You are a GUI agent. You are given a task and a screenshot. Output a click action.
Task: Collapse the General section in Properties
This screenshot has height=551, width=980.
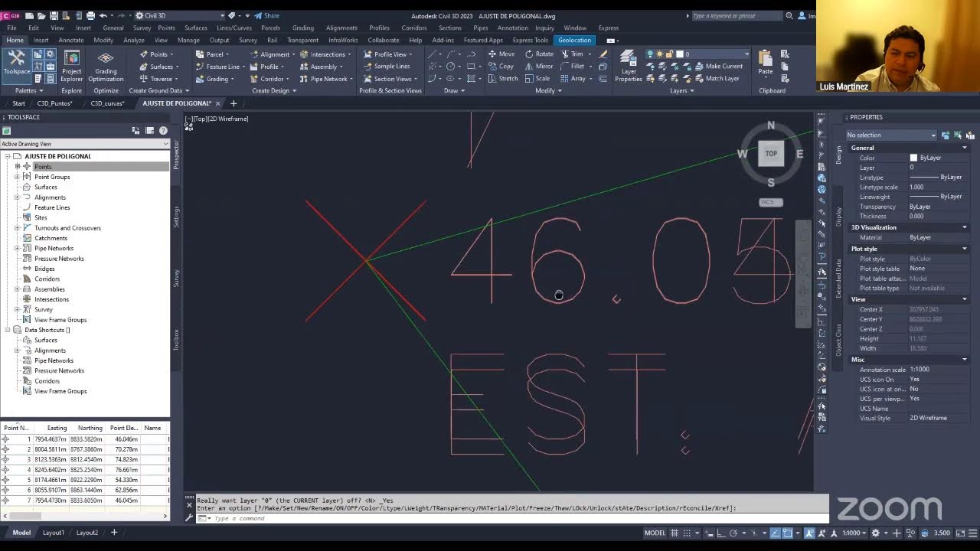point(964,148)
